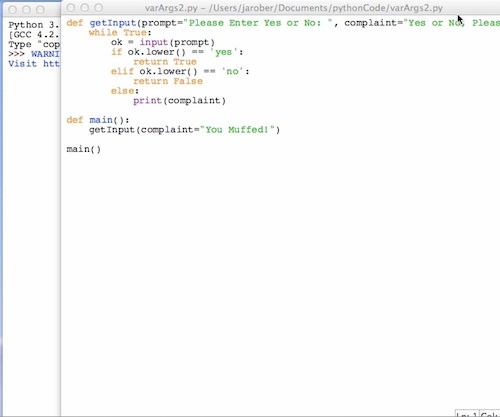500x417 pixels.
Task: Click the 'print(complaint)' line
Action: (180, 100)
